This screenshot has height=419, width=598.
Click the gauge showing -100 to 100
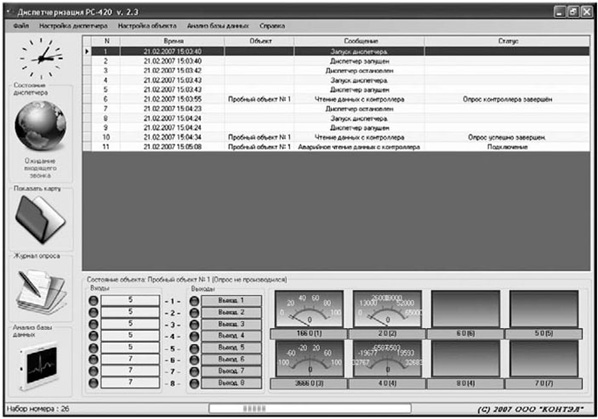pos(309,359)
